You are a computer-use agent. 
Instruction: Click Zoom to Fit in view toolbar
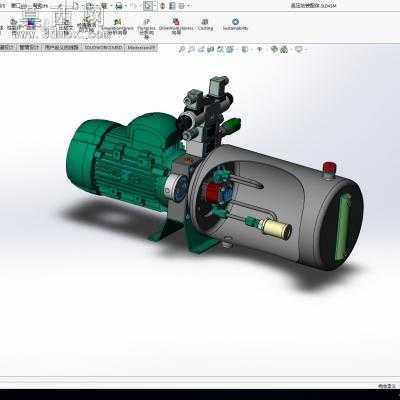coord(182,50)
